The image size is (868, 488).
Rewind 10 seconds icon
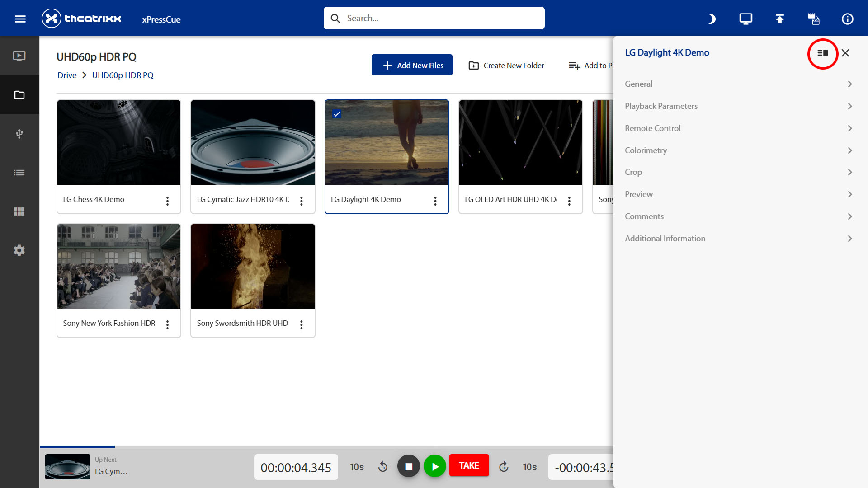coord(383,467)
